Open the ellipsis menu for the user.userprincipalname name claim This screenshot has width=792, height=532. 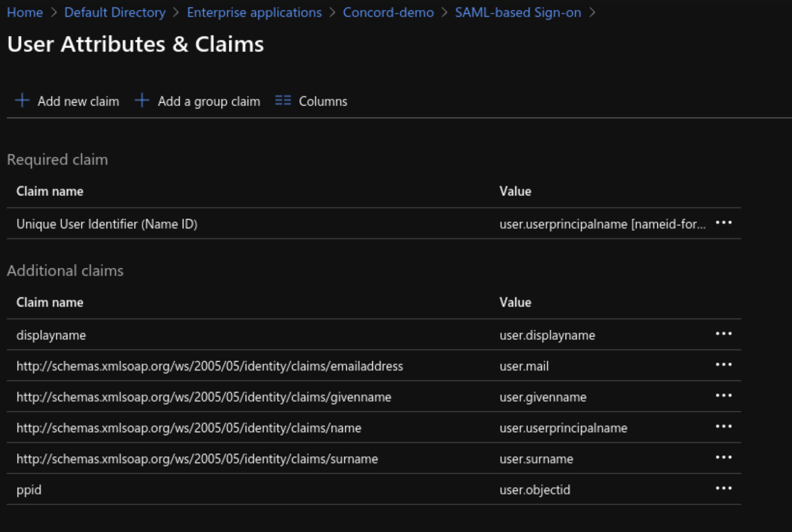pos(723,426)
